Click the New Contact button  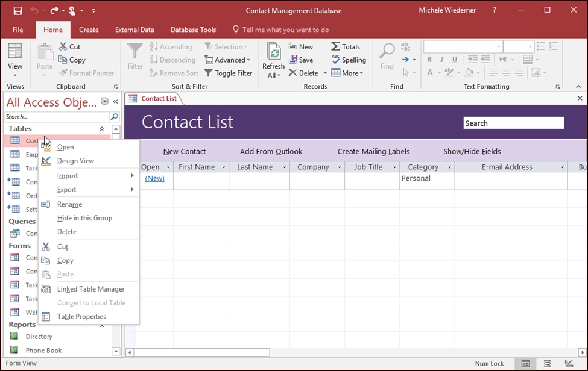coord(185,152)
